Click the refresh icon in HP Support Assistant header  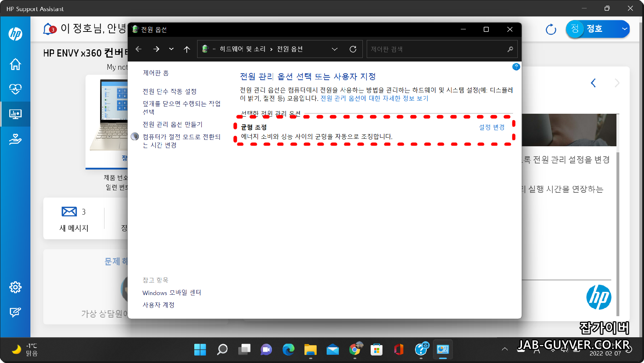point(551,29)
